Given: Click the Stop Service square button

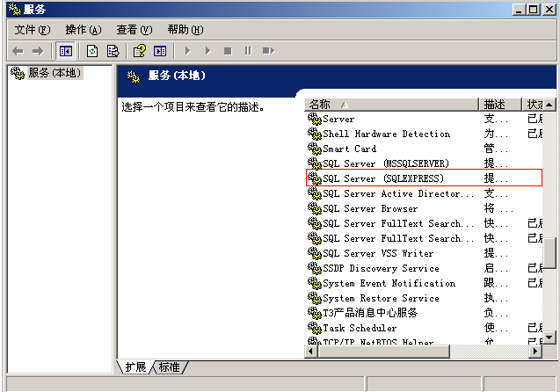Looking at the screenshot, I should pyautogui.click(x=228, y=51).
